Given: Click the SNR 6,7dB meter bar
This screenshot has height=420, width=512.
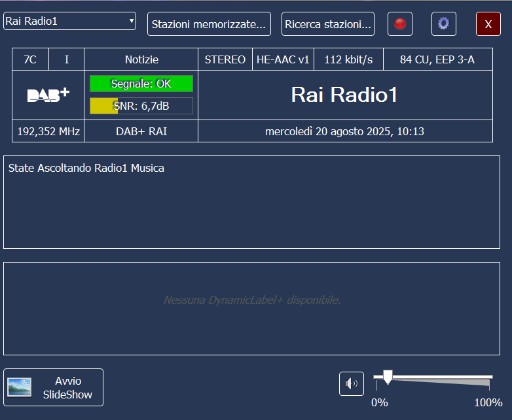Looking at the screenshot, I should pyautogui.click(x=141, y=106).
